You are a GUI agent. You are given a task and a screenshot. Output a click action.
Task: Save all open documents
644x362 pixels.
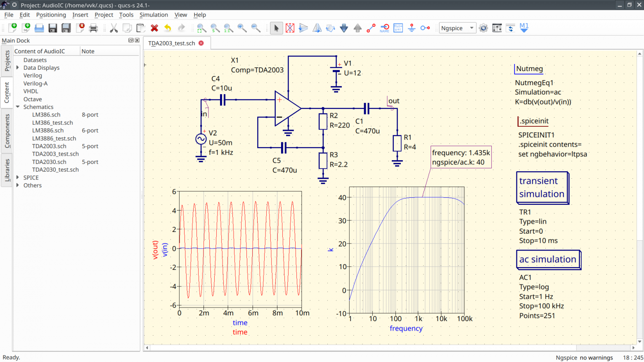pos(66,28)
